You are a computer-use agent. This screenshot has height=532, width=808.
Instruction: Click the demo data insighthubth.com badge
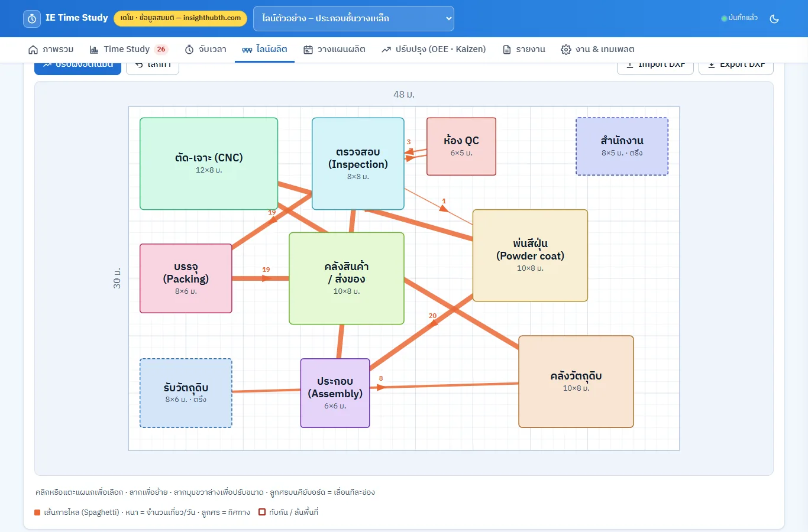tap(180, 18)
